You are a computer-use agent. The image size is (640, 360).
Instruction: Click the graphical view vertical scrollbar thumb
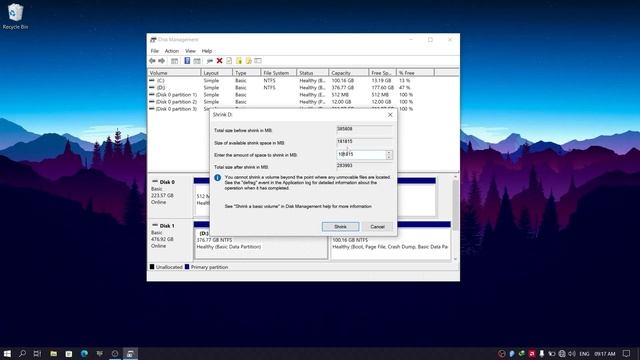[455, 204]
